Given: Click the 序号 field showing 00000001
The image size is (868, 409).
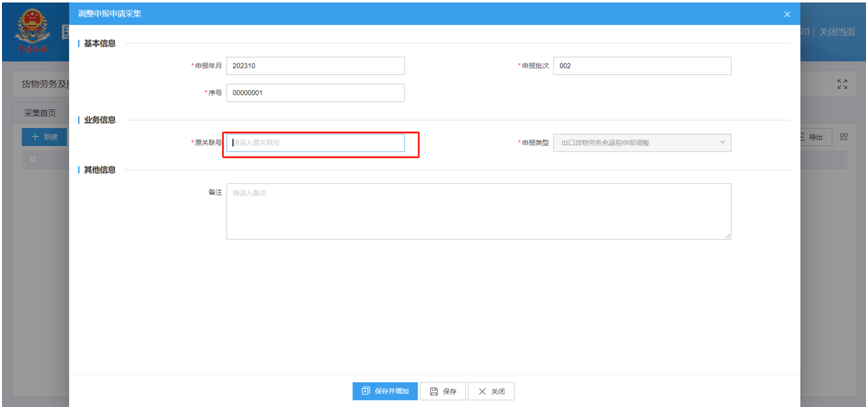Looking at the screenshot, I should coord(315,93).
